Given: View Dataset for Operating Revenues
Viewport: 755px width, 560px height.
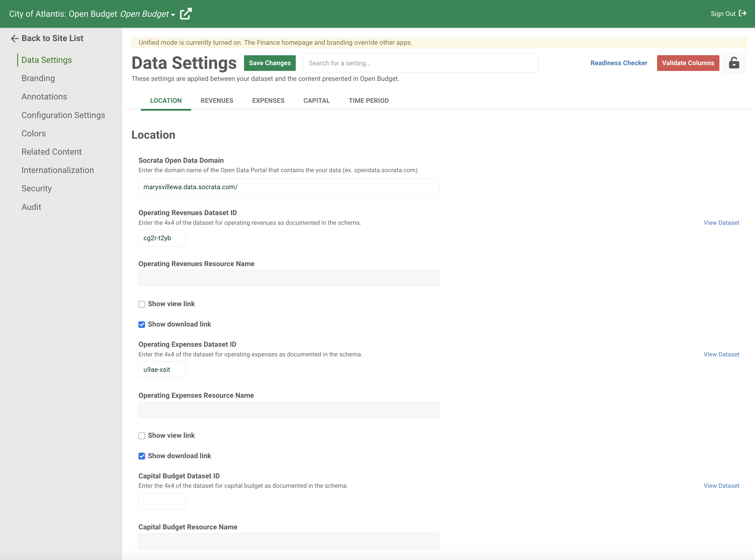Looking at the screenshot, I should click(x=721, y=223).
